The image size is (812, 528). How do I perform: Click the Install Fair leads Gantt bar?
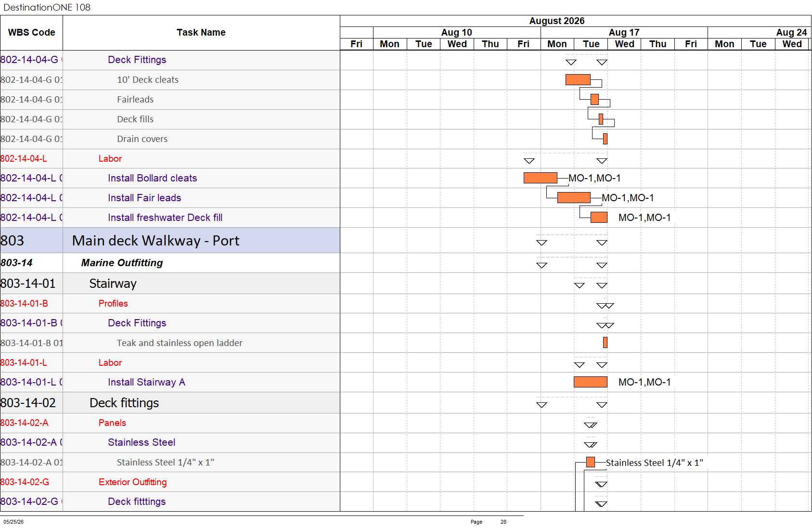pos(573,197)
